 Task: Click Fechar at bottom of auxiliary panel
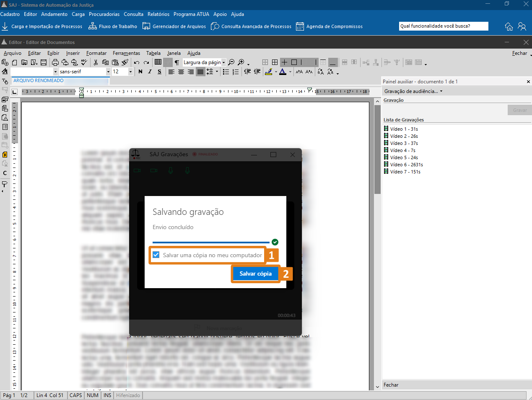click(x=391, y=385)
